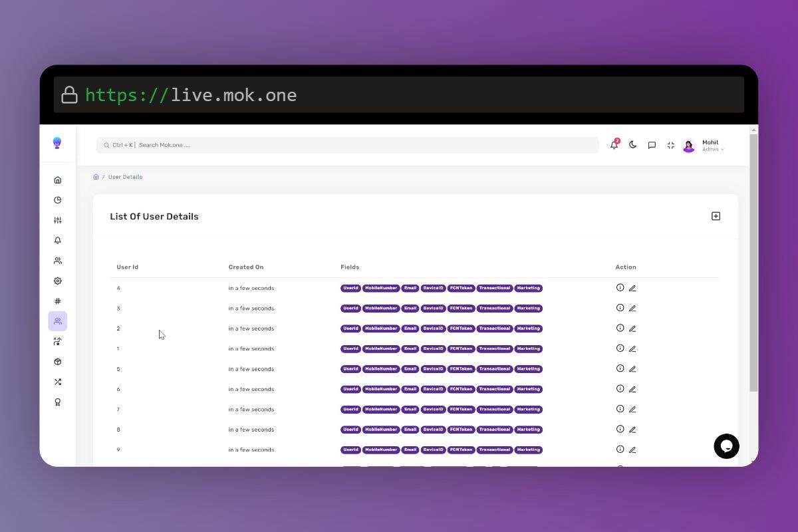Click the user id value 9
Image resolution: width=798 pixels, height=532 pixels.
tap(118, 450)
